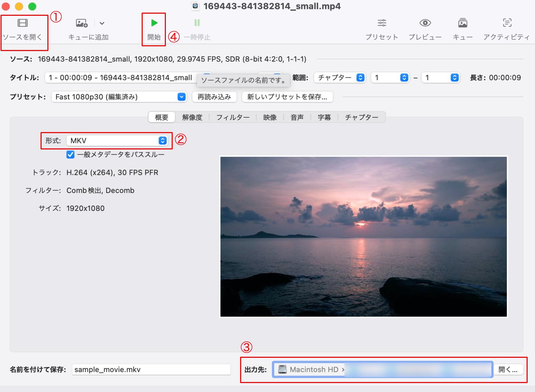
Task: Switch to the 映像 tab
Action: pos(270,117)
